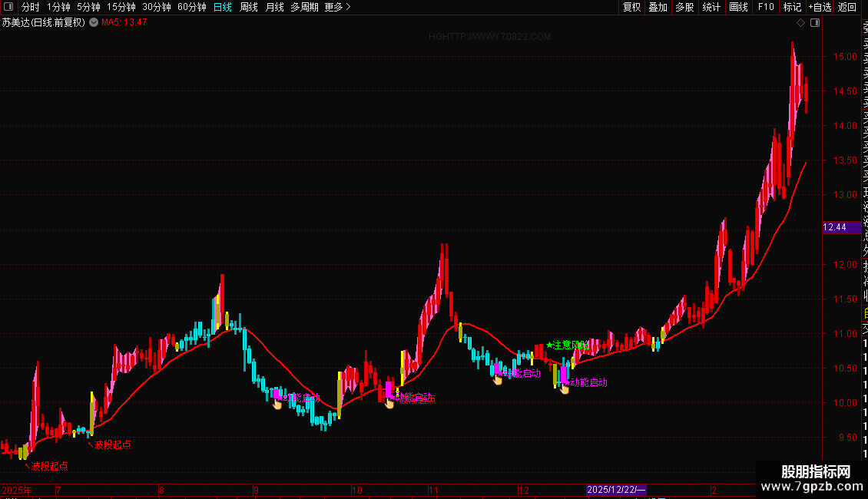
Task: Click the 返回 back button
Action: point(847,7)
